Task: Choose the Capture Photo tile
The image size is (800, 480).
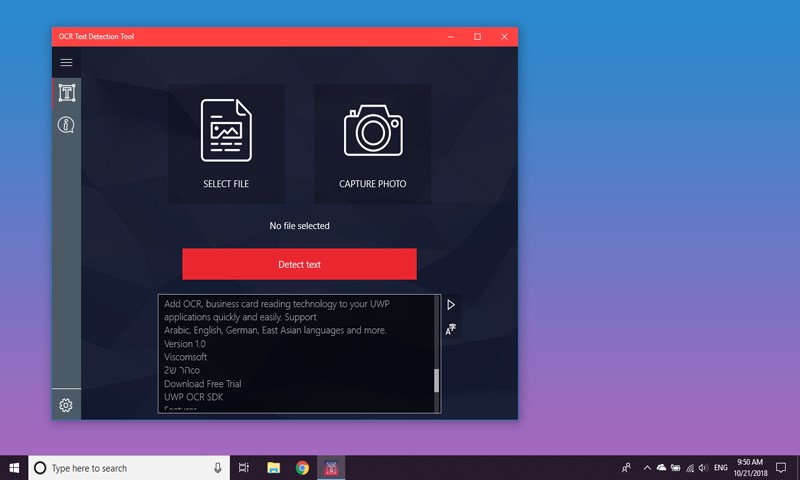Action: pos(372,144)
